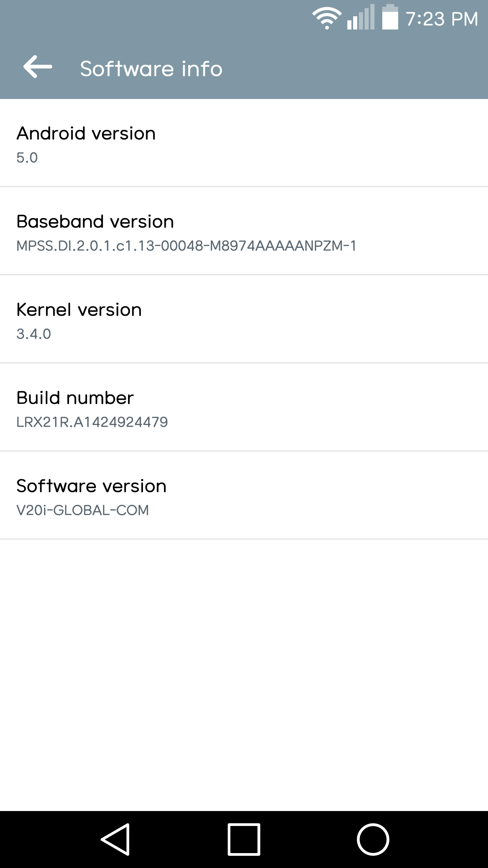This screenshot has width=488, height=868.
Task: Select the Kernel version entry
Action: click(244, 320)
